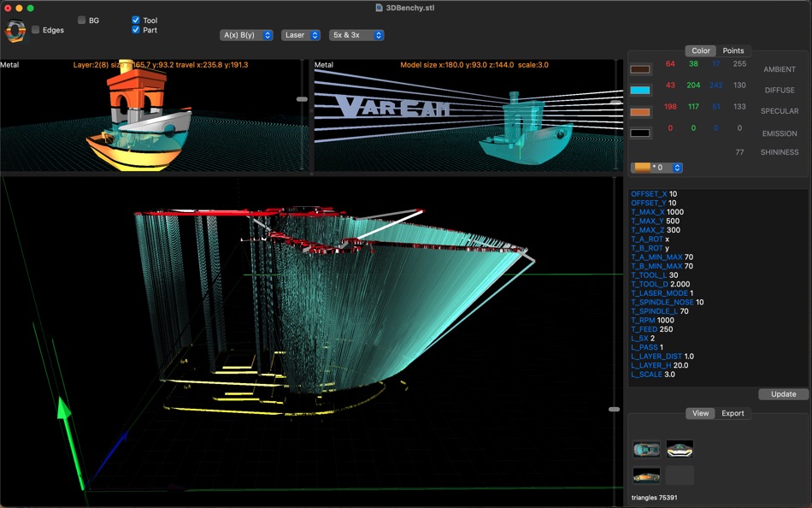The width and height of the screenshot is (812, 508).
Task: Click the ambient alpha value 255
Action: pyautogui.click(x=739, y=64)
